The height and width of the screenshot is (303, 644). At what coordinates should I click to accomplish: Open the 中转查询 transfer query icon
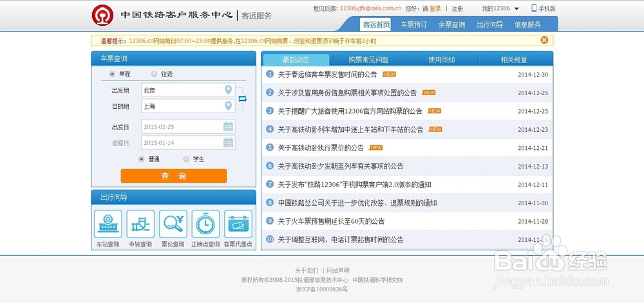coord(140,224)
